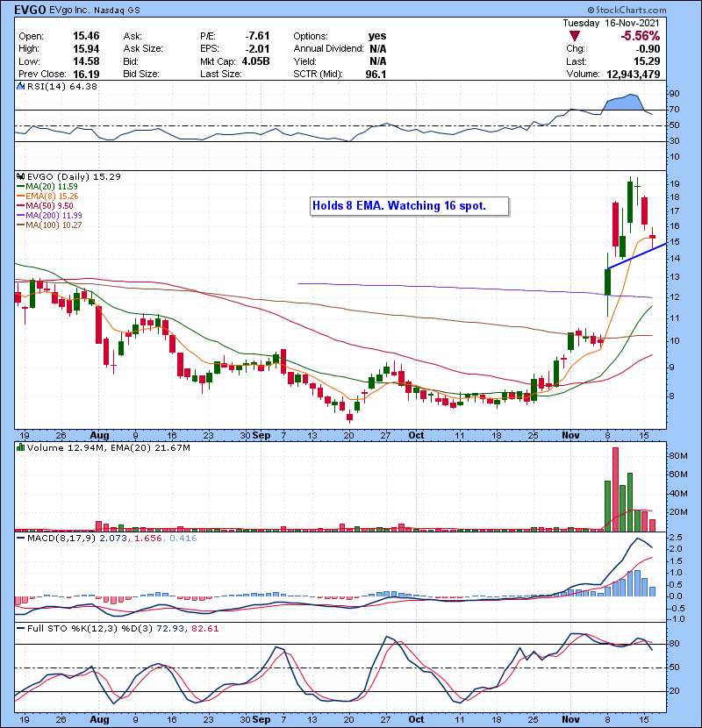Image resolution: width=702 pixels, height=728 pixels.
Task: Click the Options value yes
Action: coord(377,36)
